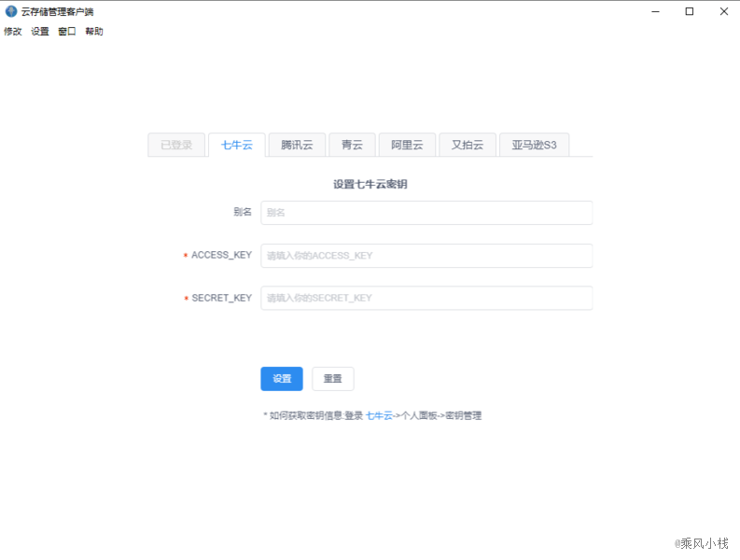Select the 七牛云 tab

(x=237, y=145)
